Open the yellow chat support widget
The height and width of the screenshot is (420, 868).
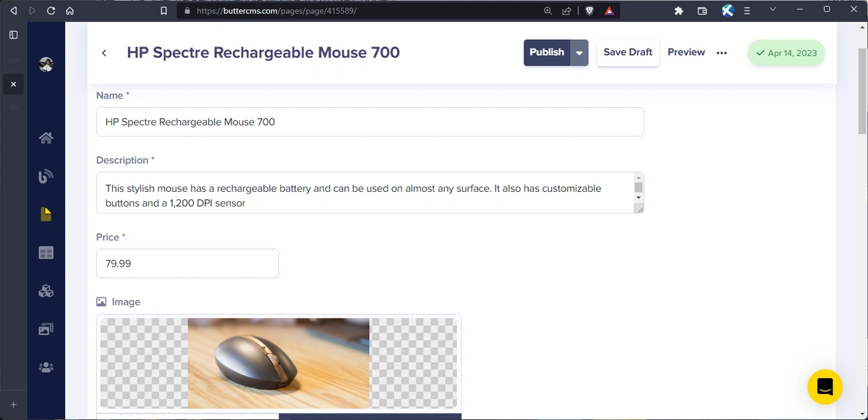[x=825, y=387]
